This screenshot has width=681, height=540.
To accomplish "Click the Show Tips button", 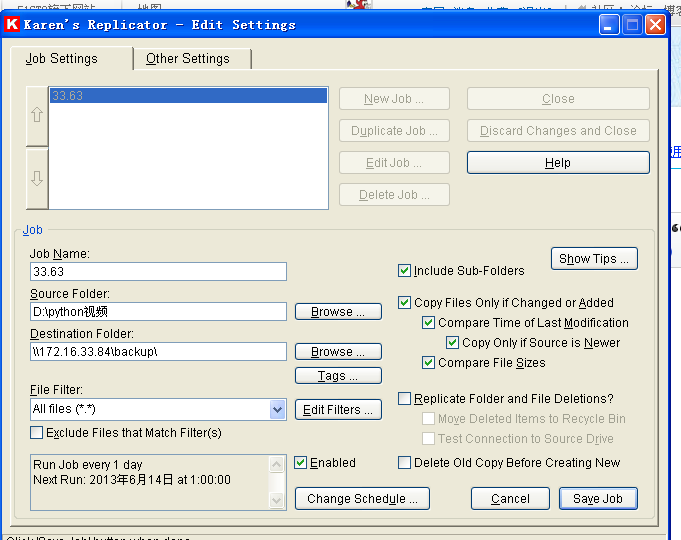I will pos(594,258).
